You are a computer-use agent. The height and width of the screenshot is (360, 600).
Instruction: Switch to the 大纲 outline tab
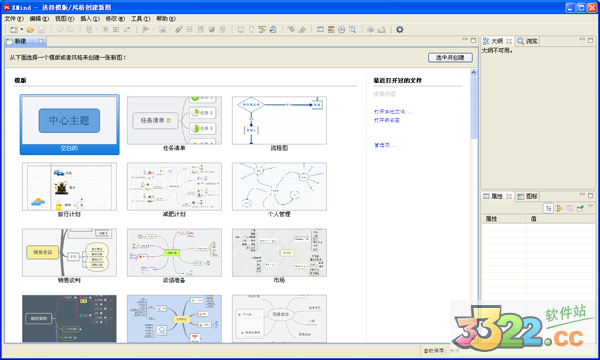497,41
